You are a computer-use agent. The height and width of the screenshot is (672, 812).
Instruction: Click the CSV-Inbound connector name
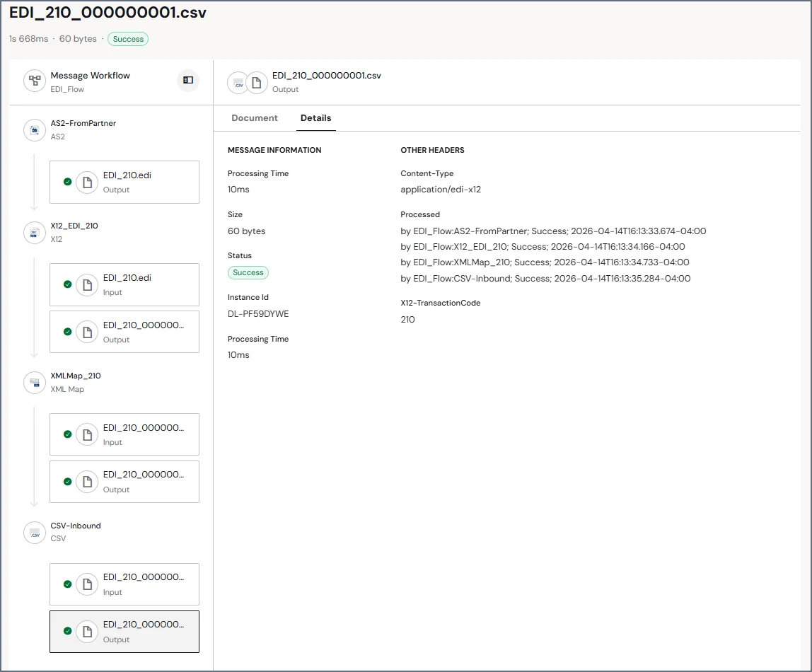point(76,526)
